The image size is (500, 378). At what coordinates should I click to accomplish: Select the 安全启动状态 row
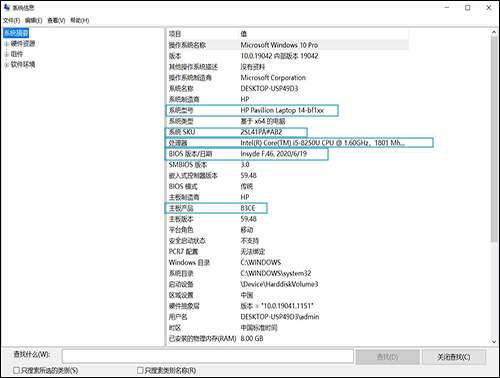point(288,241)
